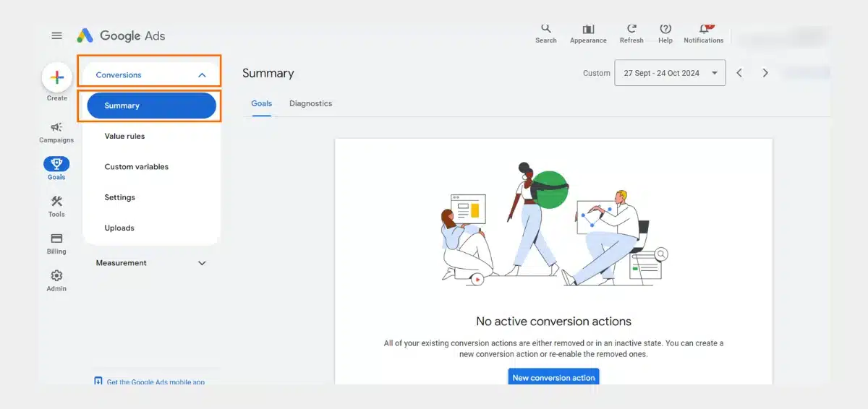Image resolution: width=868 pixels, height=409 pixels.
Task: Open Custom variables
Action: point(137,167)
